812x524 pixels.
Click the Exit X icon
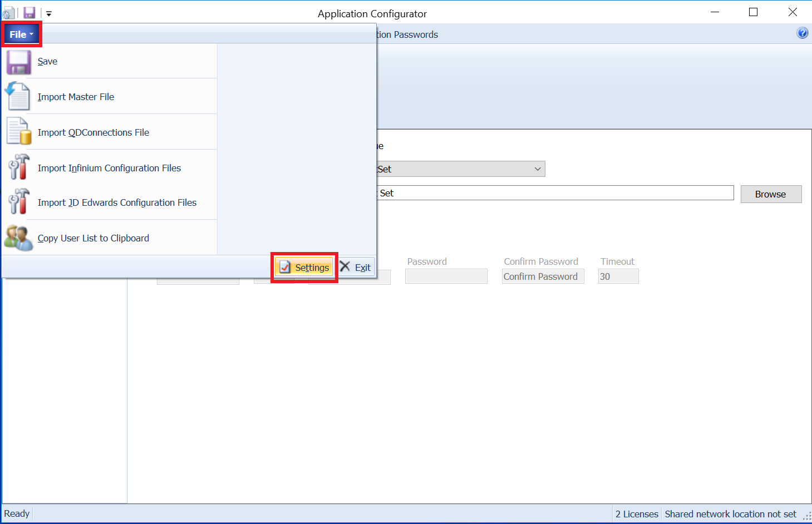345,266
